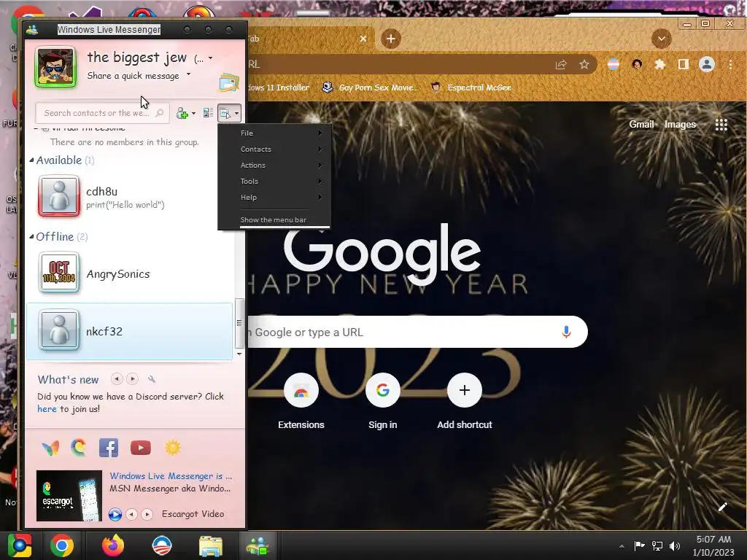Image resolution: width=747 pixels, height=560 pixels.
Task: Open What's new settings wrench icon
Action: point(152,379)
